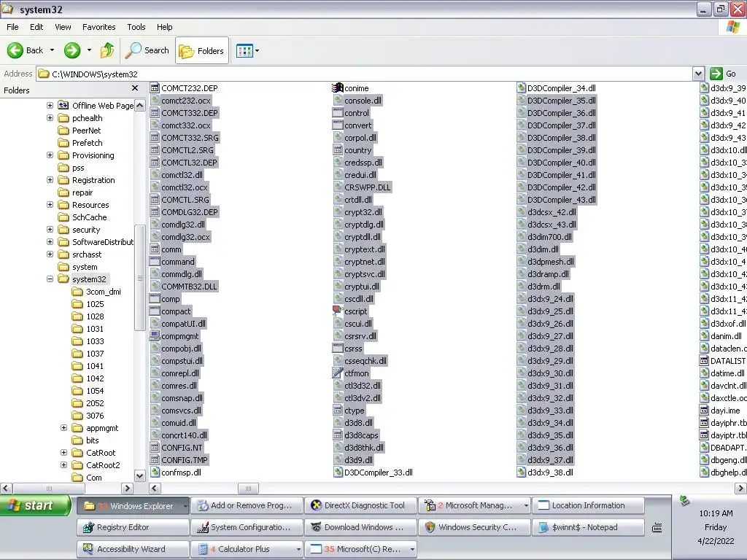Open the Tools menu
The height and width of the screenshot is (560, 747).
tap(136, 27)
